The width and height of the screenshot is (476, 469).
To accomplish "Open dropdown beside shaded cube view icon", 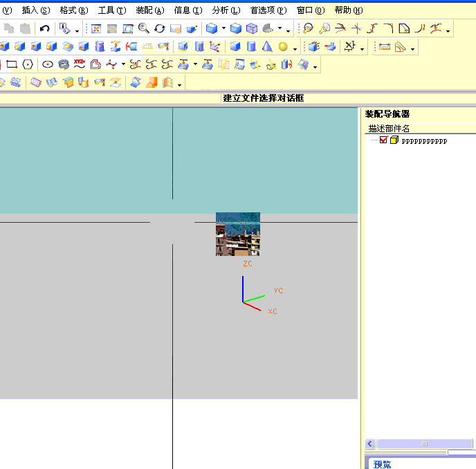I will click(x=223, y=28).
